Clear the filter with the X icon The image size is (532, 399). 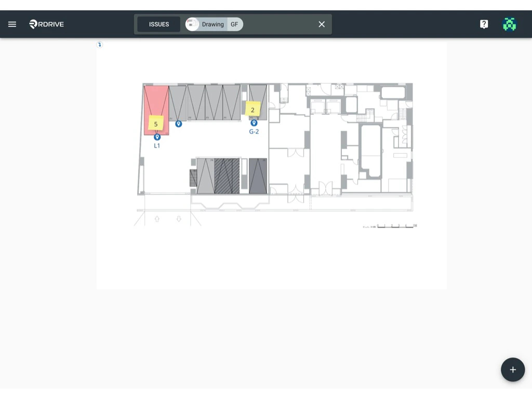coord(322,24)
